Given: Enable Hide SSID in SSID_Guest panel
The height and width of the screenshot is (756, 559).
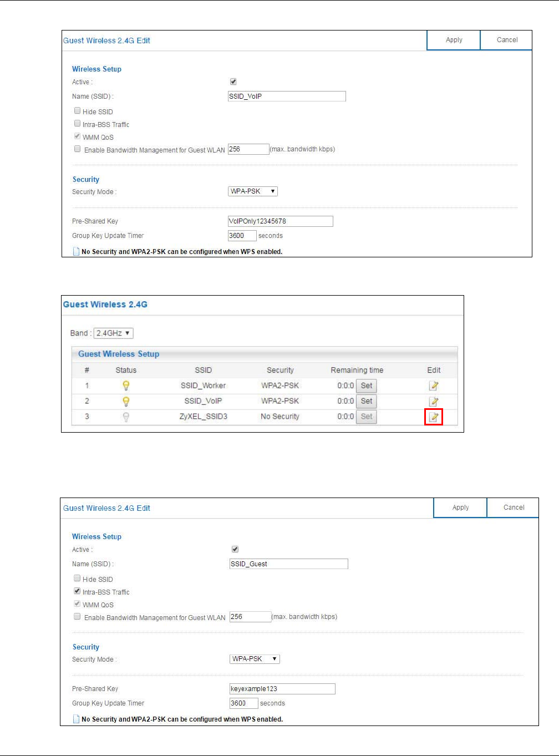Looking at the screenshot, I should click(x=78, y=579).
